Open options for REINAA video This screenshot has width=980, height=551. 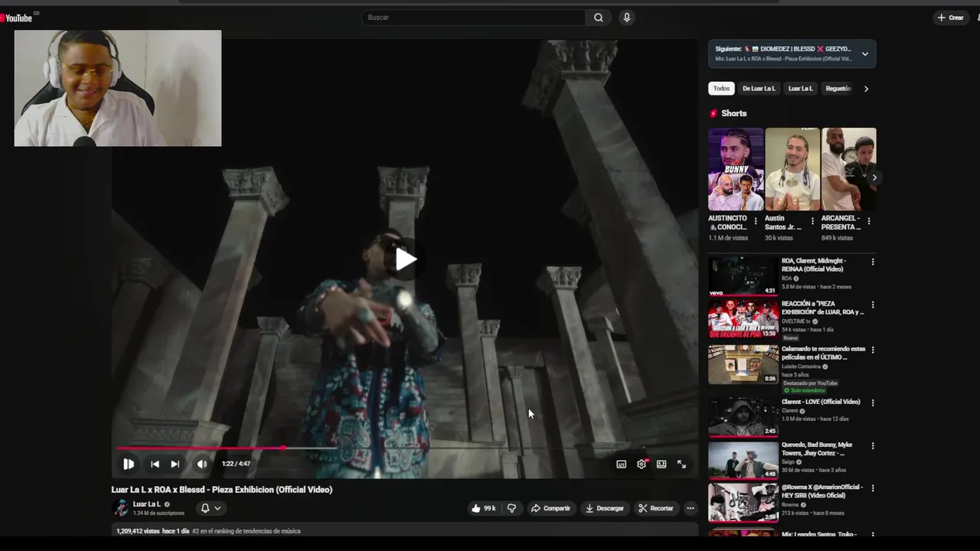tap(873, 262)
